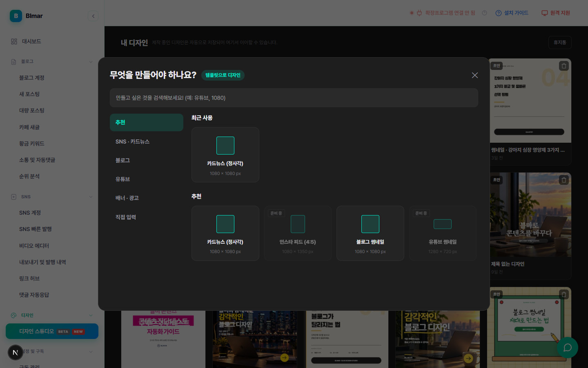Open the chat support bubble

tap(568, 348)
